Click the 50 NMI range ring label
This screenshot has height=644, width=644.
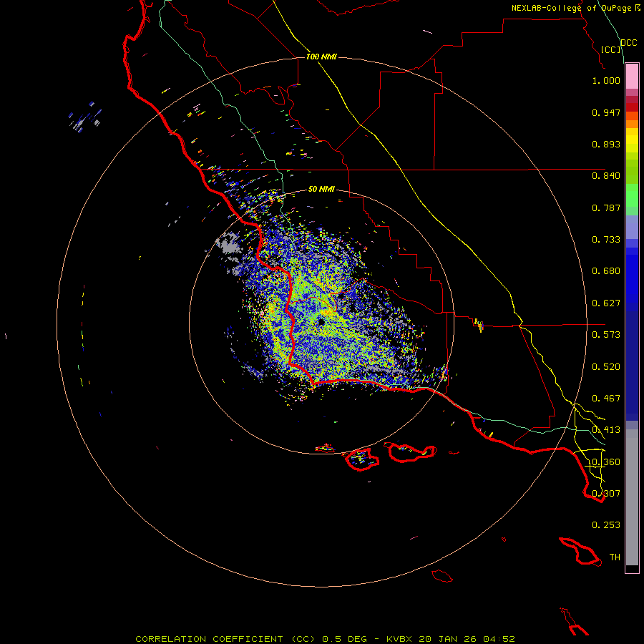point(321,189)
